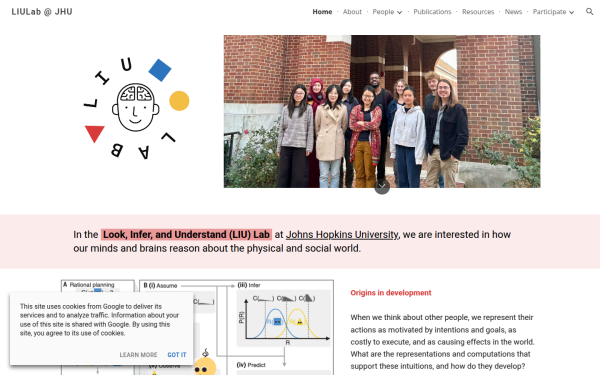Viewport: 600px width, 375px height.
Task: Accept cookies with GOT IT
Action: (x=177, y=355)
